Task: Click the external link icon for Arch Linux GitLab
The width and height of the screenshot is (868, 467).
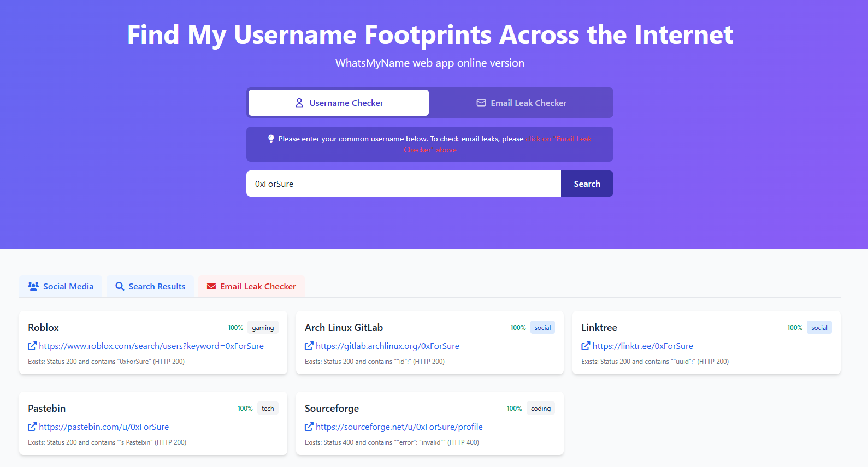Action: 309,346
